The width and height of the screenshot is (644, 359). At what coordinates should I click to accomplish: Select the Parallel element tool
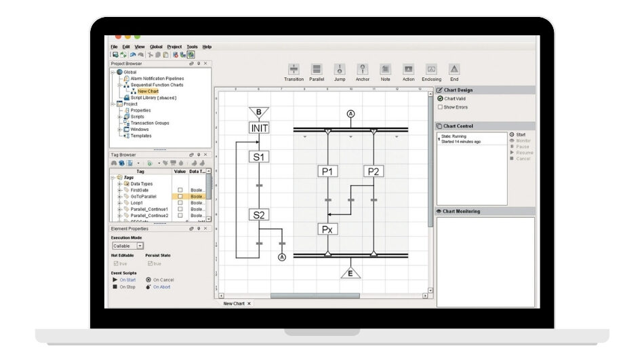point(317,70)
